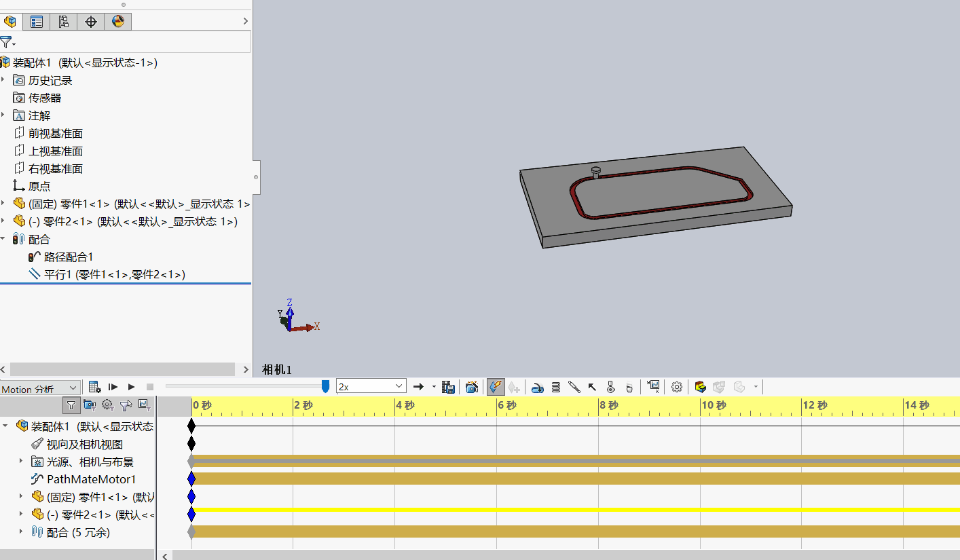
Task: Expand the 注解 tree node
Action: tap(3, 115)
